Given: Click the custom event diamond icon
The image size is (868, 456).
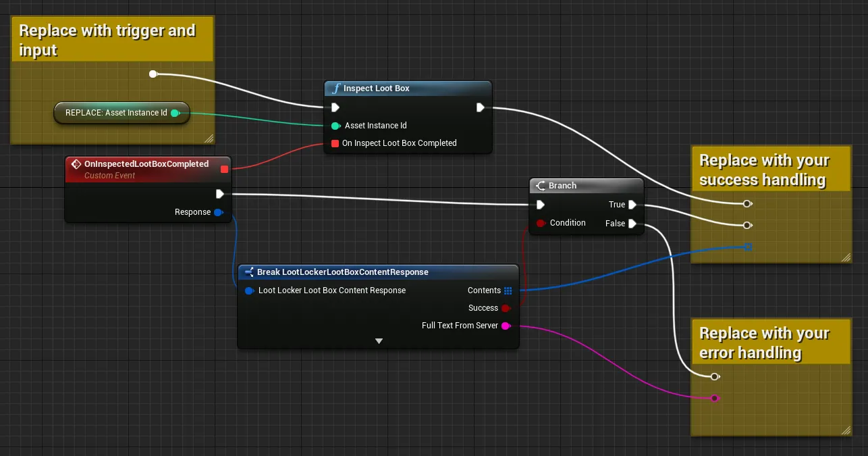Looking at the screenshot, I should point(76,164).
